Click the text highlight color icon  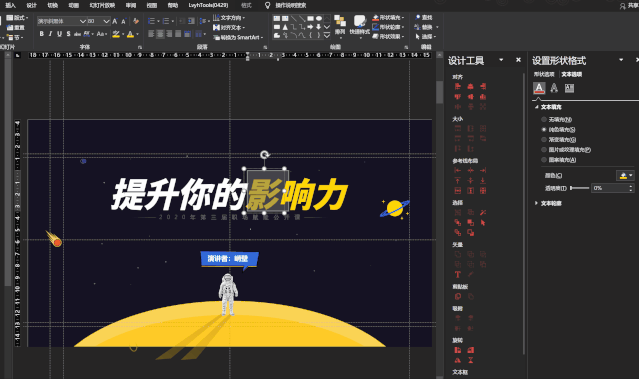point(116,34)
